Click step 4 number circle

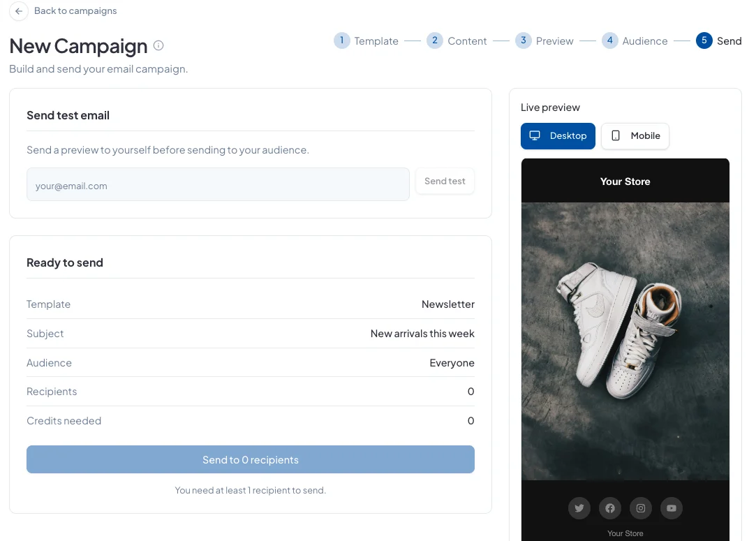point(609,40)
